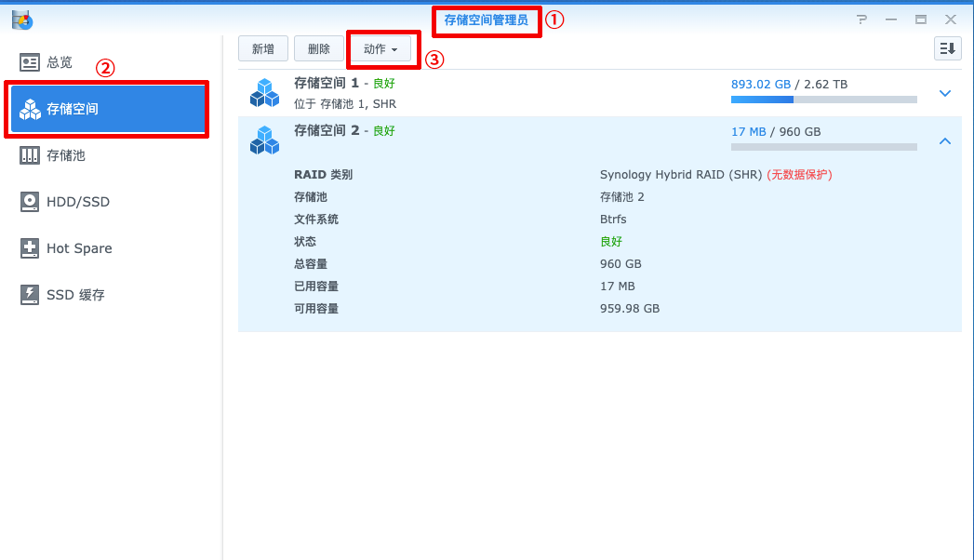Go to the 总览 section
The width and height of the screenshot is (974, 560).
[60, 62]
